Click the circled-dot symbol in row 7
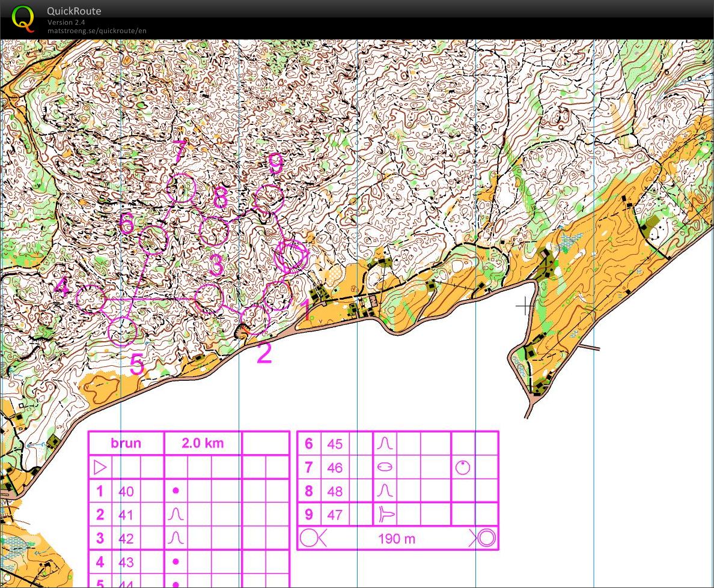Image resolution: width=714 pixels, height=588 pixels. click(462, 467)
